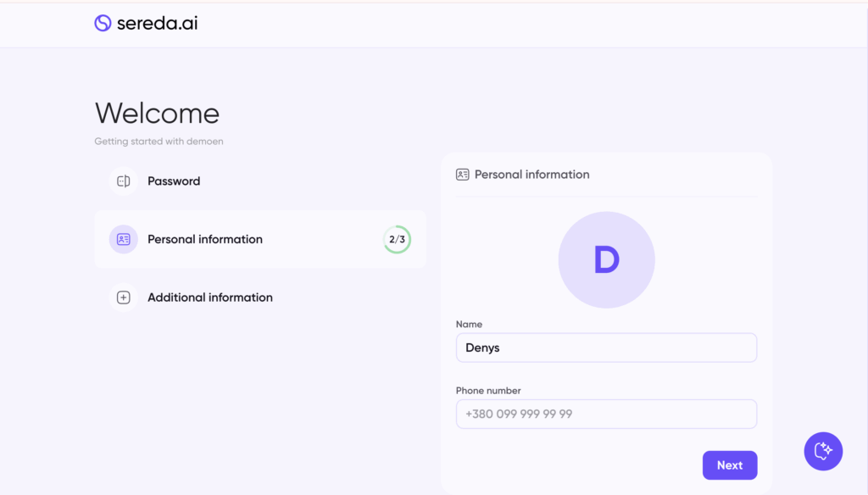The width and height of the screenshot is (868, 495).
Task: Click the Password step icon
Action: point(124,181)
